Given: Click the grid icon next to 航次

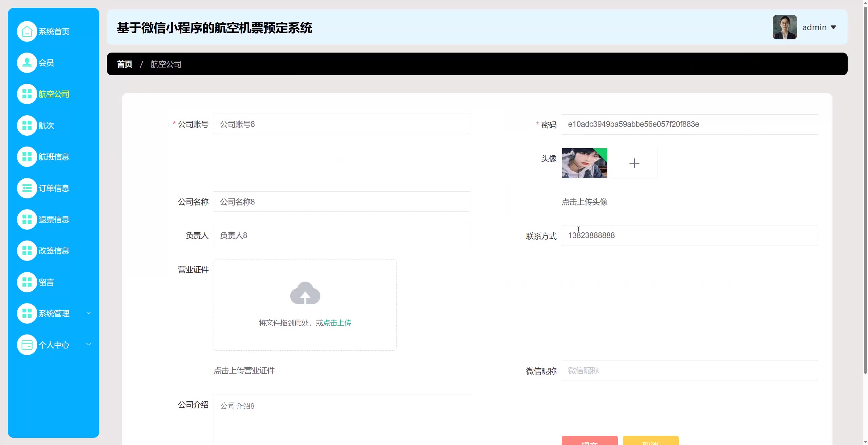Looking at the screenshot, I should tap(27, 125).
